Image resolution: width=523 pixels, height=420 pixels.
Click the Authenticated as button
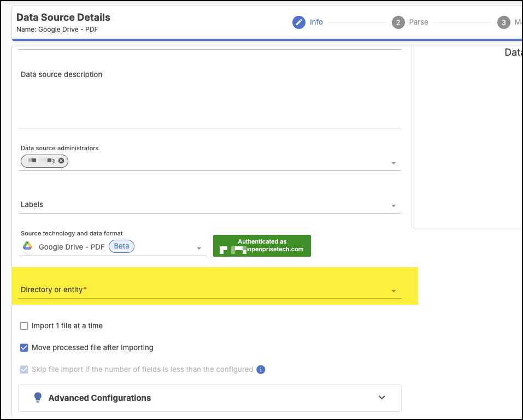262,246
